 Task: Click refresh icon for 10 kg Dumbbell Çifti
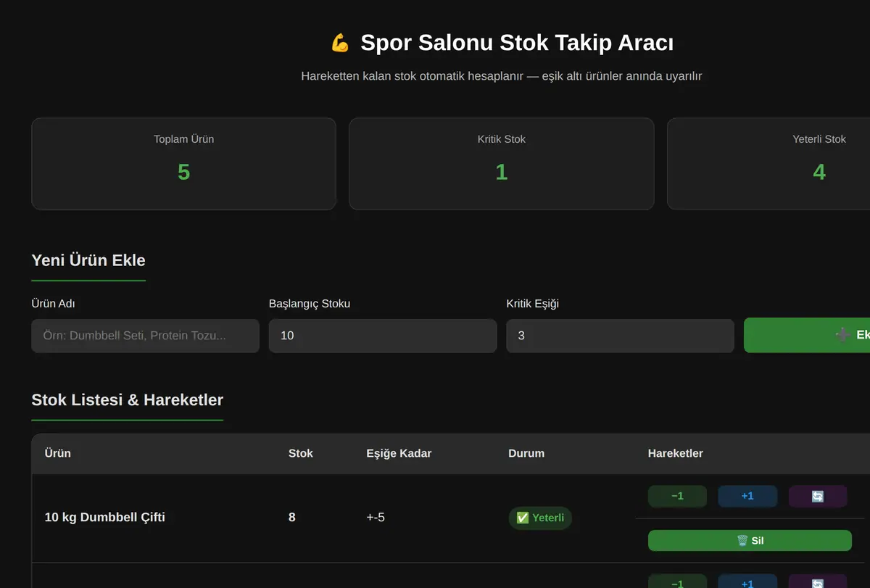pos(818,496)
